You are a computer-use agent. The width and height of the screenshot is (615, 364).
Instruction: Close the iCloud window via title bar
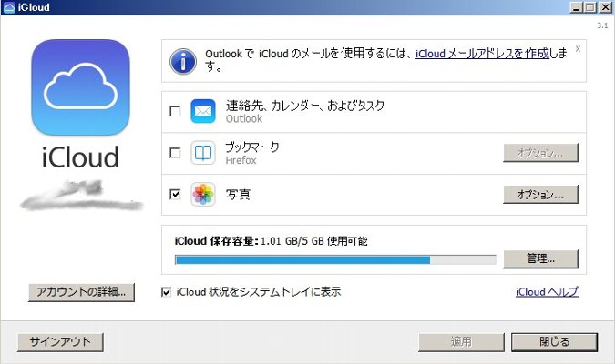(x=606, y=7)
